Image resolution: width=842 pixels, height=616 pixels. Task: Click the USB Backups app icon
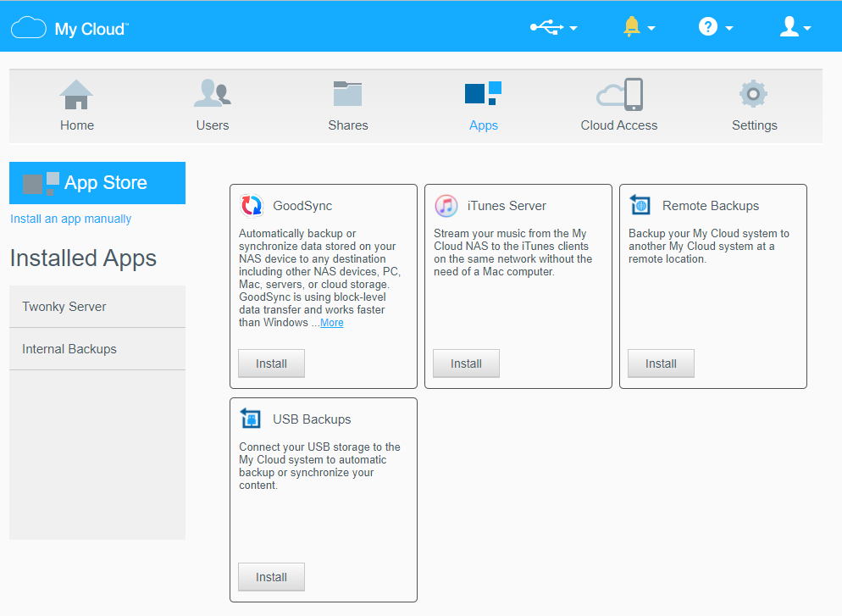[x=250, y=418]
